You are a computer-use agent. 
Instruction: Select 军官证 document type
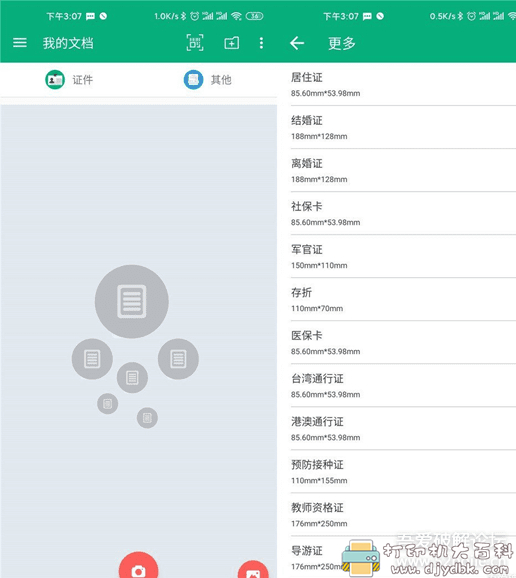pyautogui.click(x=403, y=257)
